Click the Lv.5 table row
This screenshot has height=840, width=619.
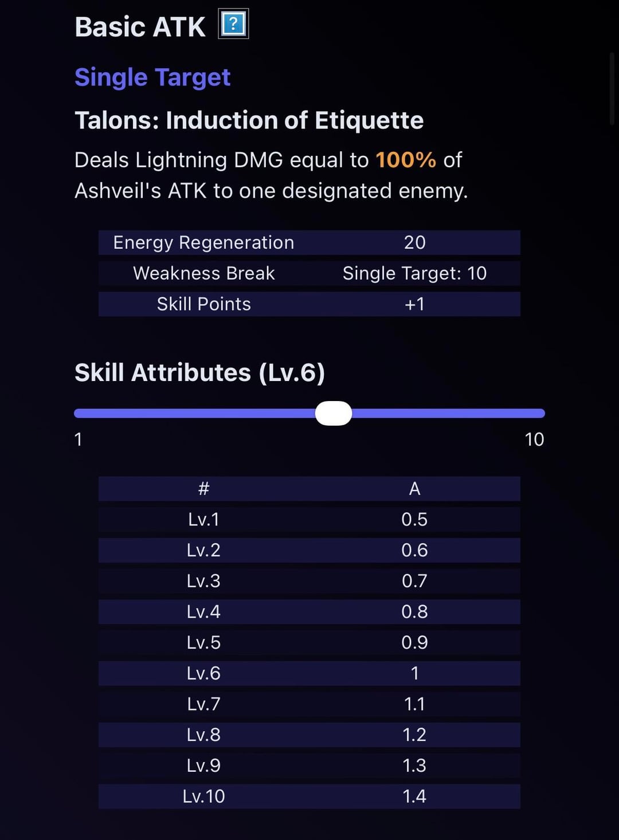309,642
